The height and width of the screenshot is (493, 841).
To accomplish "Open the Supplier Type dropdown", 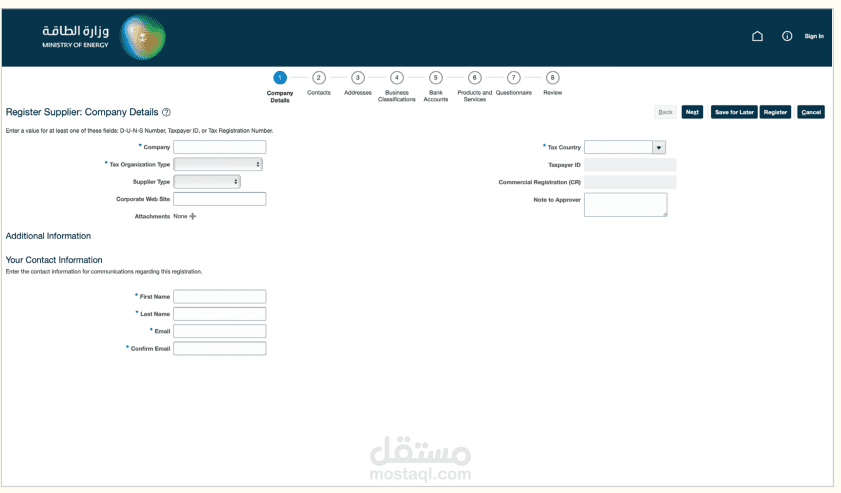I will click(206, 182).
